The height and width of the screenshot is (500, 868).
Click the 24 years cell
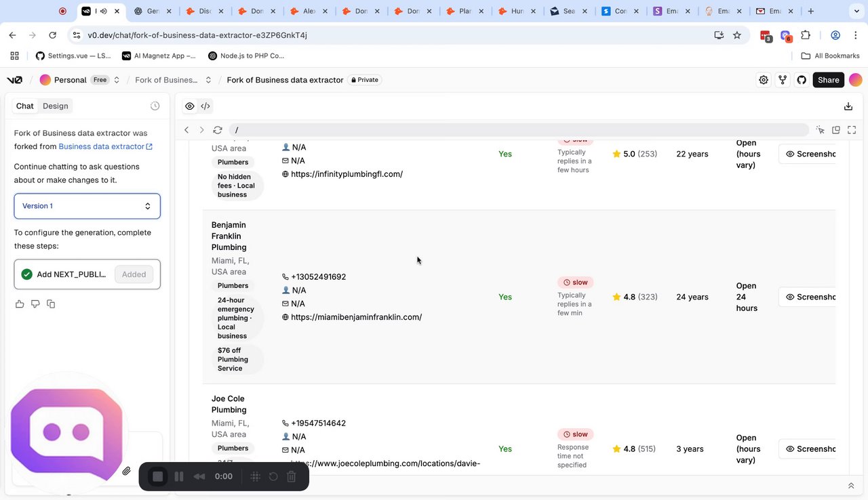tap(692, 297)
